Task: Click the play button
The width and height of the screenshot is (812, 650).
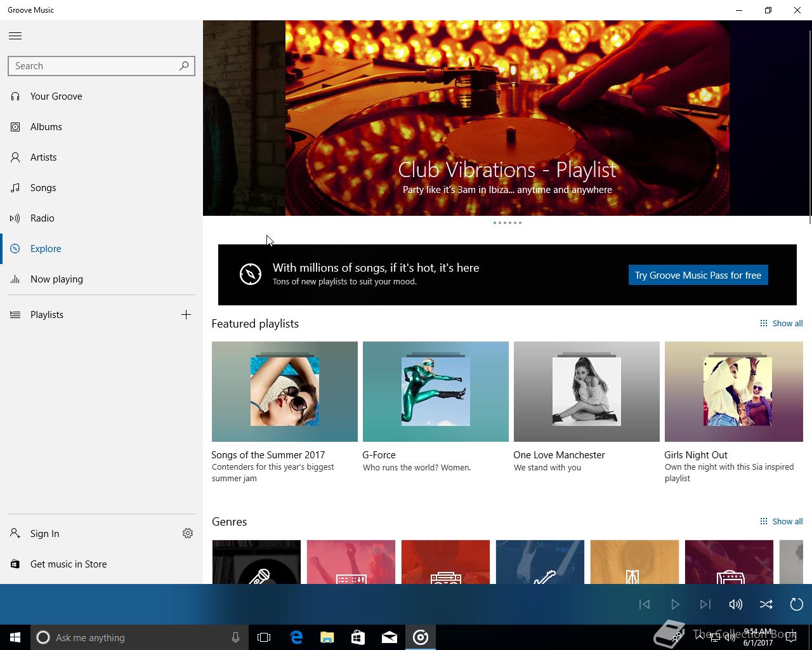Action: [x=675, y=604]
